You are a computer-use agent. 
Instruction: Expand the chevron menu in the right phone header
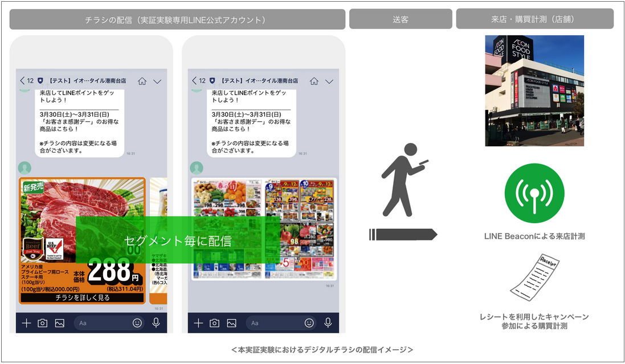coord(329,81)
